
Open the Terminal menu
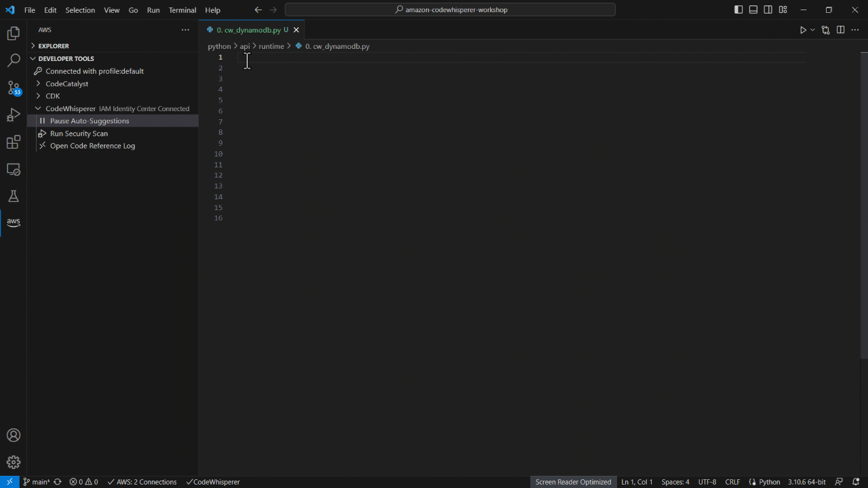click(x=182, y=9)
